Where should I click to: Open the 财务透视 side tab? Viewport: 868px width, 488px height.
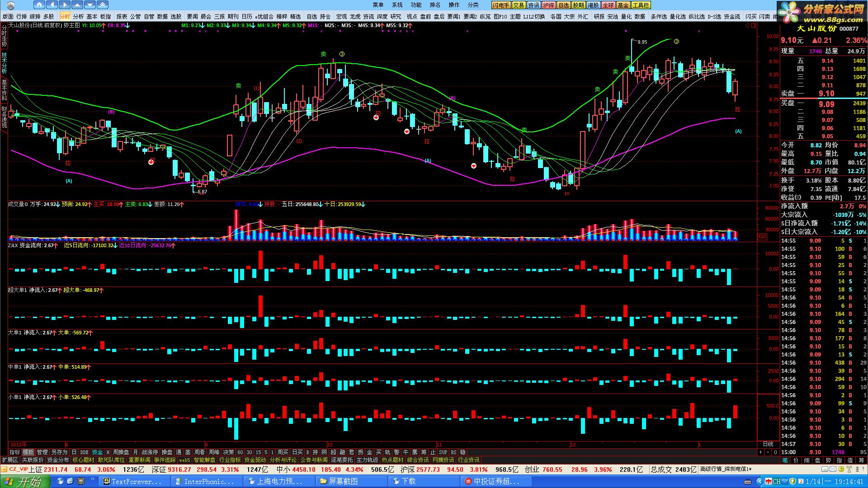4,117
